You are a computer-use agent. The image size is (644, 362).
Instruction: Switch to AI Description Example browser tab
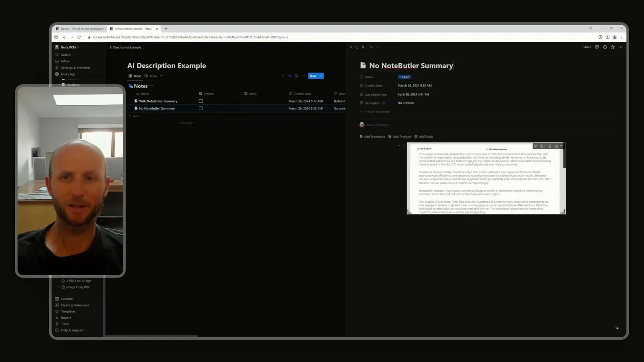click(x=133, y=29)
